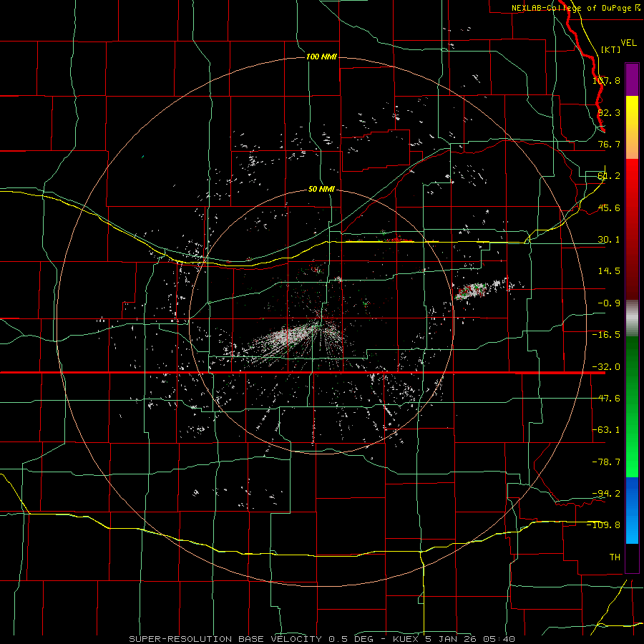Screen dimensions: 644x644
Task: Click the TH legend label
Action: coord(615,557)
